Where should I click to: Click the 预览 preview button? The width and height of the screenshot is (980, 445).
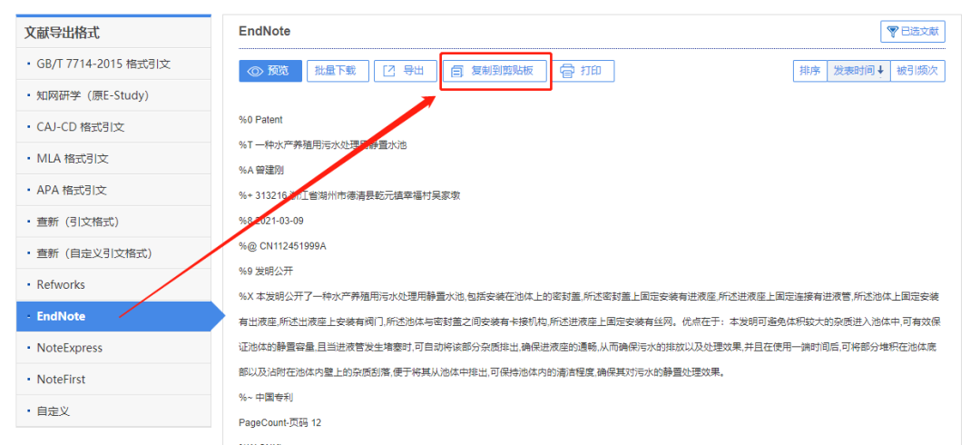click(270, 71)
